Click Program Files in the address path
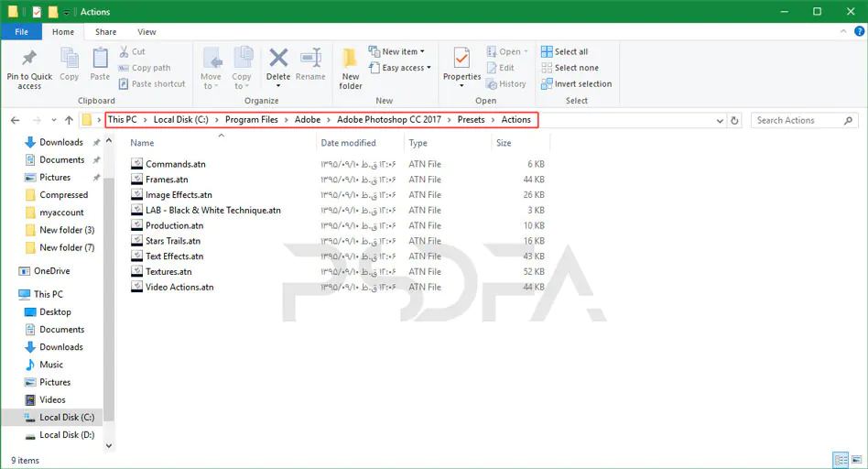Viewport: 868px width, 469px height. (x=251, y=120)
